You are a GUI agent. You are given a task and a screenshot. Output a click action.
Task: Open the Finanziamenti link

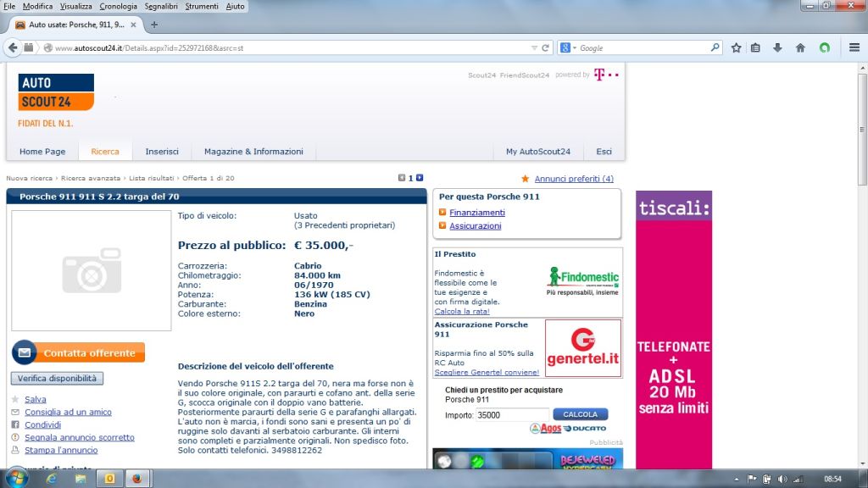pyautogui.click(x=477, y=213)
